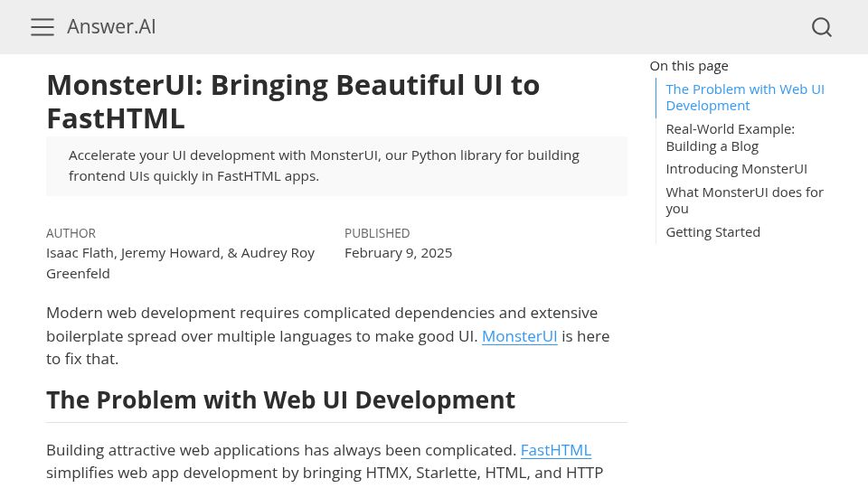
Task: Click the article title MonsterUI: Bringing Beautiful UI
Action: coord(293,102)
